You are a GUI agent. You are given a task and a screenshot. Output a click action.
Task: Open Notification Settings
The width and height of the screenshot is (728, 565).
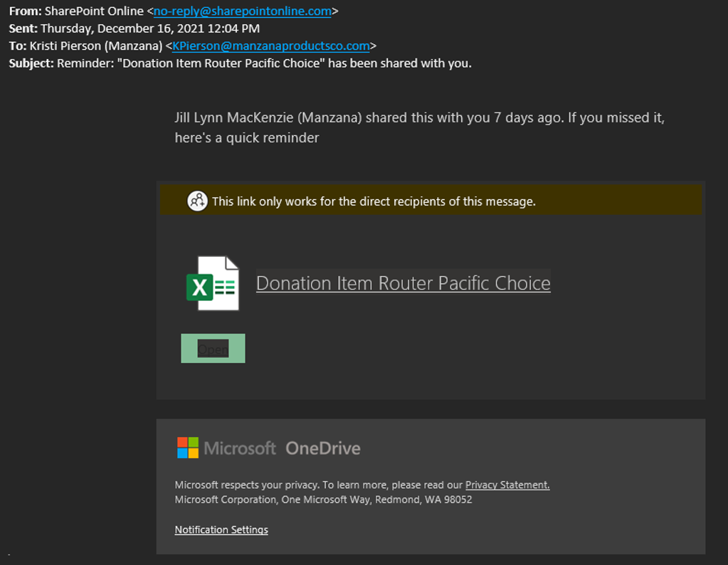pyautogui.click(x=221, y=529)
